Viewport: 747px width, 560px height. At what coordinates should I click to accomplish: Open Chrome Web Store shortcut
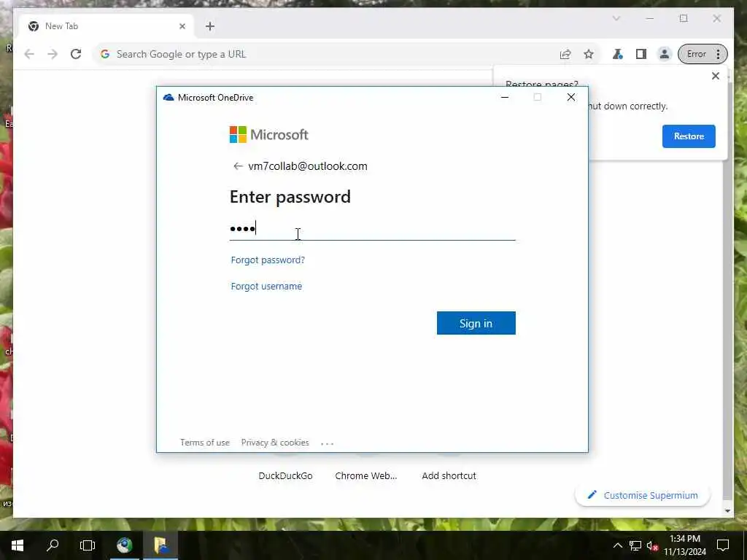[x=366, y=475]
